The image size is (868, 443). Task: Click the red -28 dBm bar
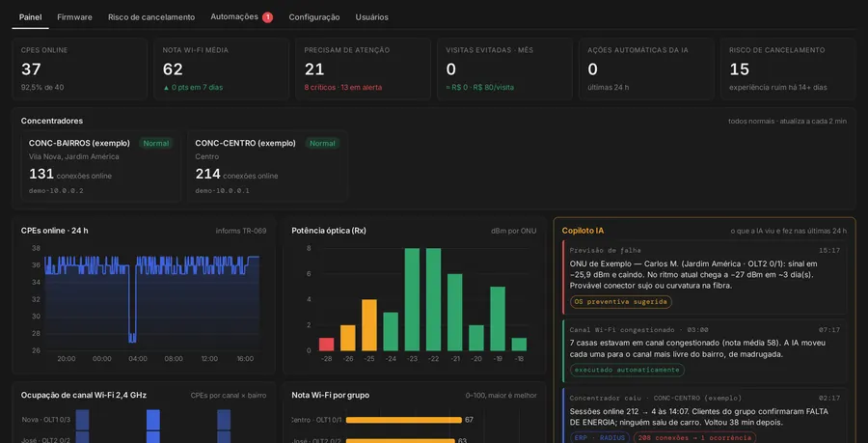click(x=327, y=344)
